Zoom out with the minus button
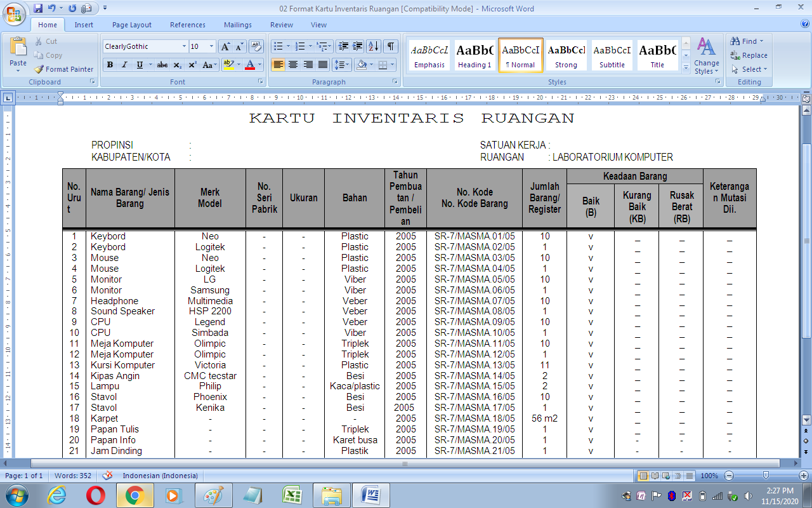 coord(729,476)
